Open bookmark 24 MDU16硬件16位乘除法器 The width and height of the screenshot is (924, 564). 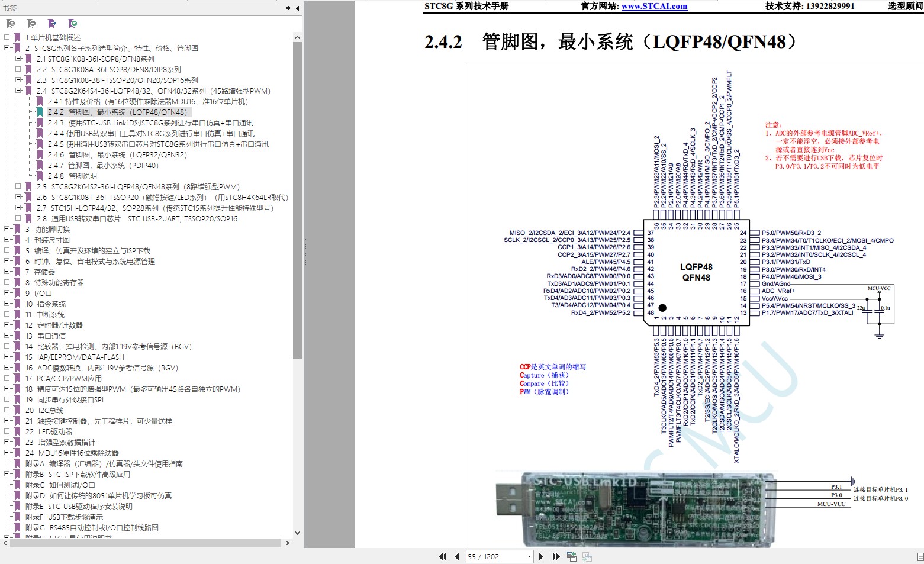72,453
